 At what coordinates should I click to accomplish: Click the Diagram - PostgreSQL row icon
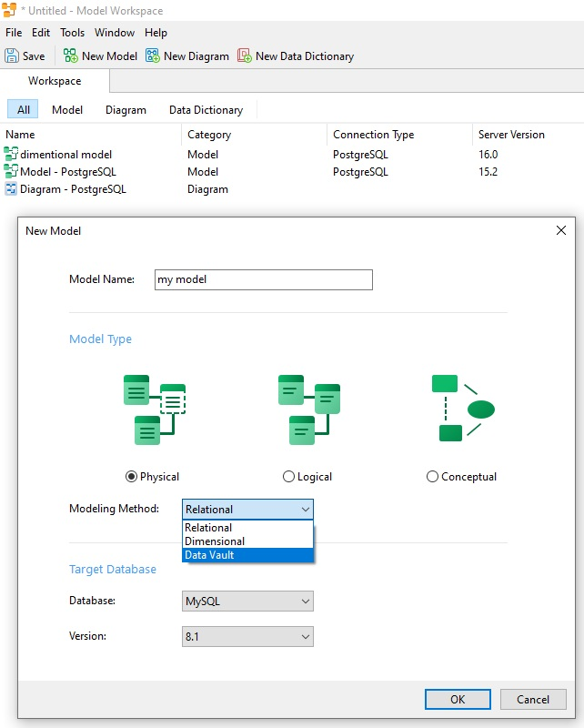[x=11, y=189]
